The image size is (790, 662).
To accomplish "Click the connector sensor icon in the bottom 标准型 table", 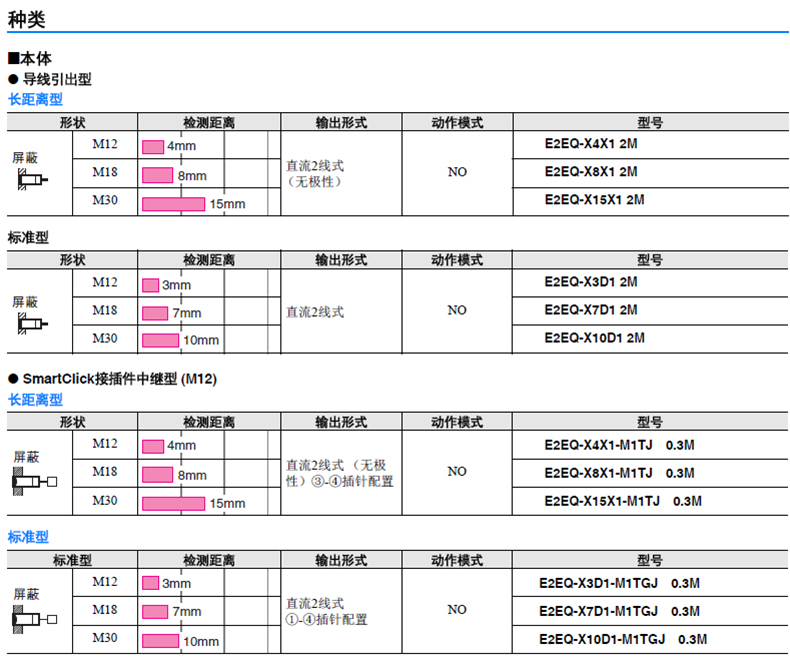I will (x=34, y=620).
